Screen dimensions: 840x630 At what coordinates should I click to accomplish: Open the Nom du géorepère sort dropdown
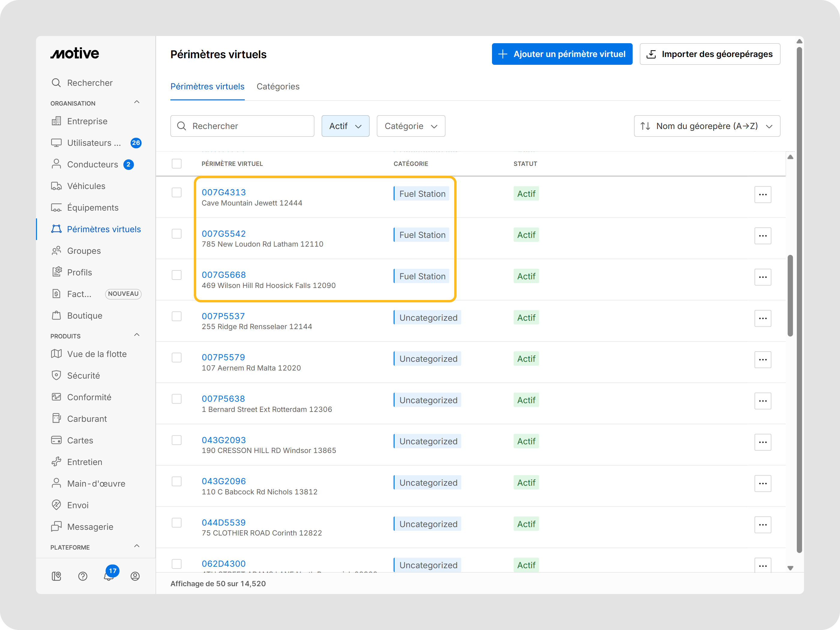[707, 126]
